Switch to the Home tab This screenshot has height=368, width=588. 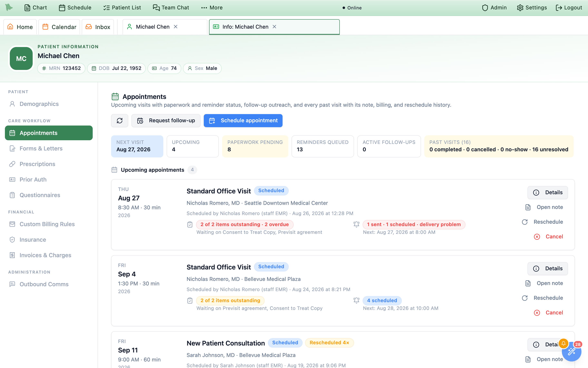[20, 27]
